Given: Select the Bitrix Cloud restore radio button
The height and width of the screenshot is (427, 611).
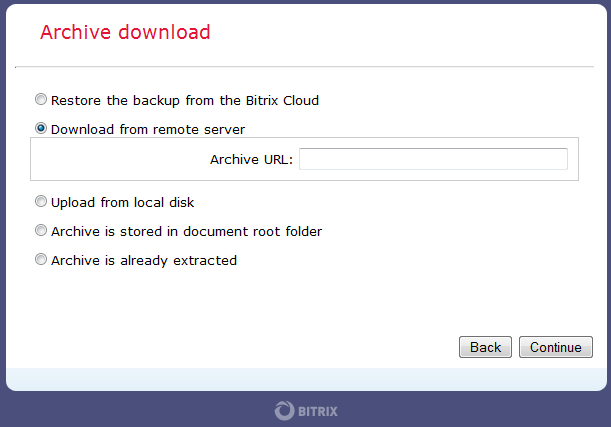Looking at the screenshot, I should point(41,99).
